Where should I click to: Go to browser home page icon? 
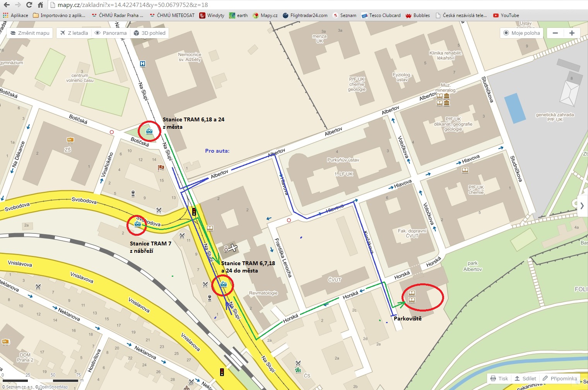coord(40,5)
